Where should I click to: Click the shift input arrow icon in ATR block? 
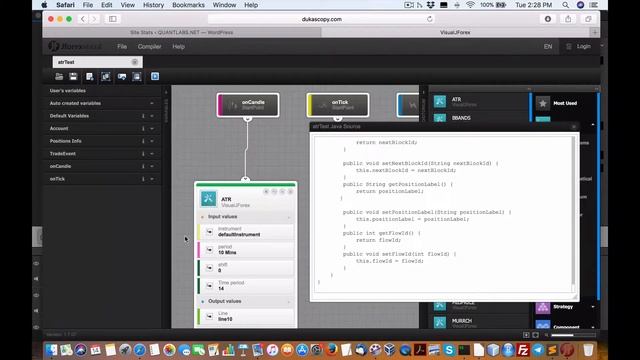click(x=209, y=268)
